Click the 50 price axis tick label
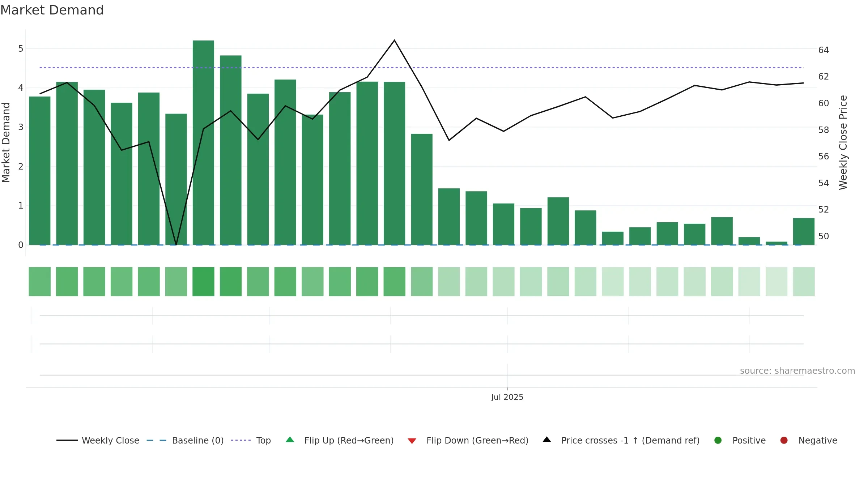 tap(824, 236)
